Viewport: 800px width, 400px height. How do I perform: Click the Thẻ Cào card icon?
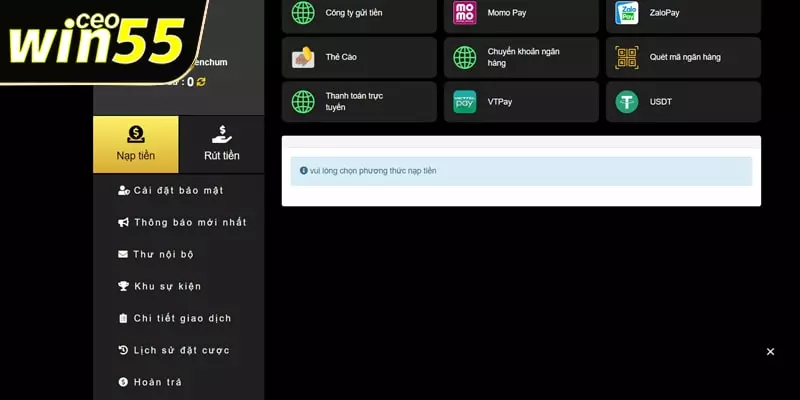[x=303, y=58]
